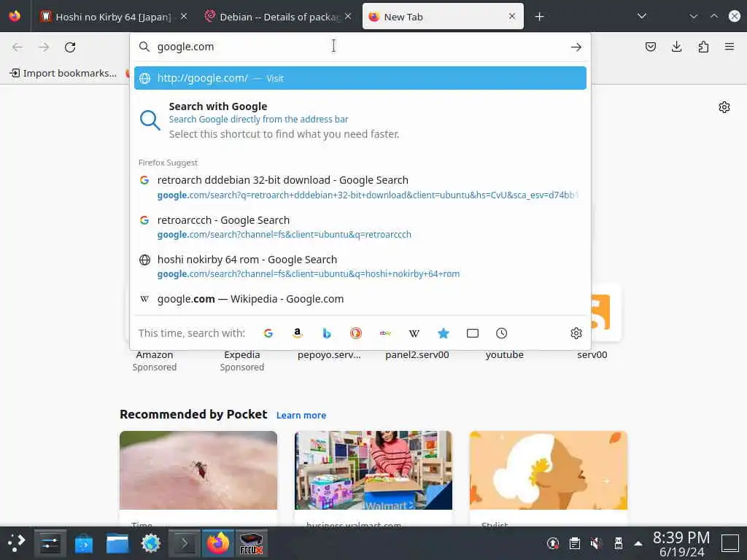Search this time with Wikipedia icon
This screenshot has height=560, width=747.
click(x=414, y=333)
